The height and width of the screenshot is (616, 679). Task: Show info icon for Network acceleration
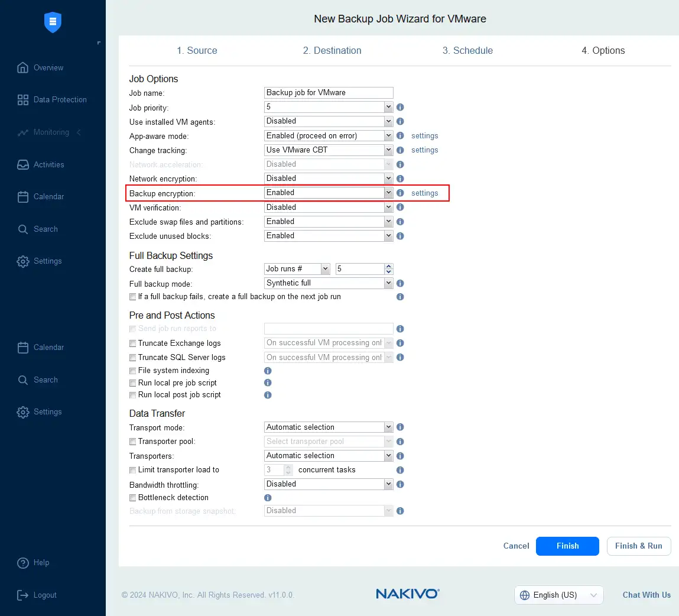pyautogui.click(x=400, y=164)
